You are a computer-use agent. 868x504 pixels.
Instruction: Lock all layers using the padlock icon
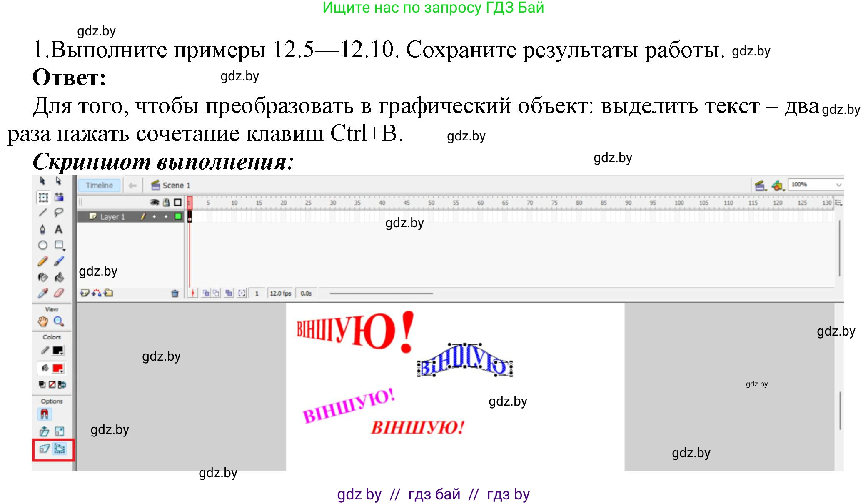(167, 202)
